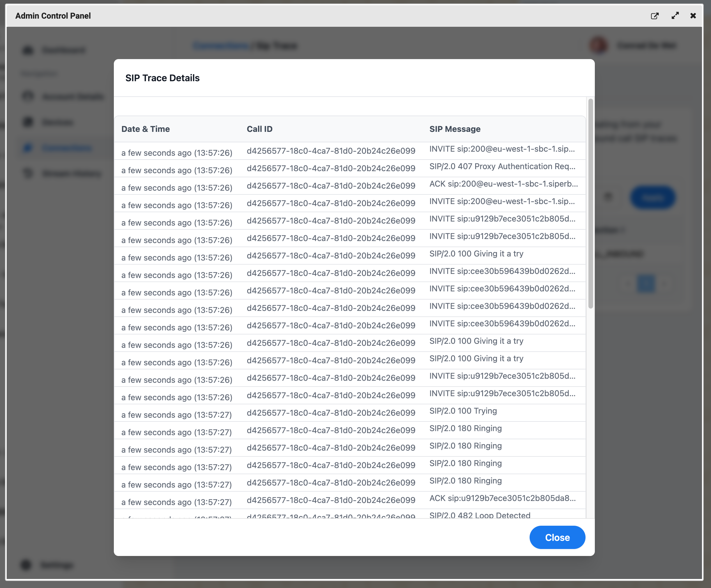The width and height of the screenshot is (711, 588).
Task: Select the ACK sip:200@eu-west-1 message row
Action: 503,184
